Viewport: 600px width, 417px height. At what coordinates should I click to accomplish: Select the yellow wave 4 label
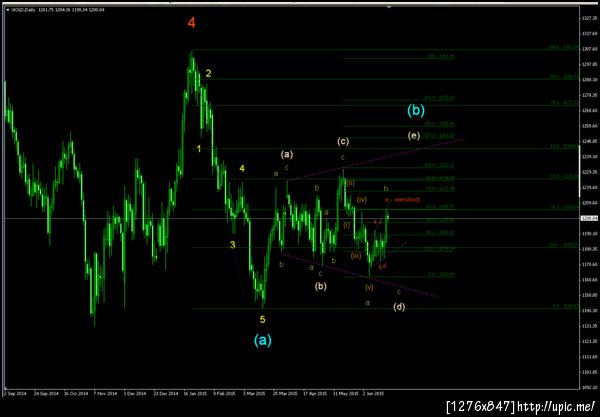(x=242, y=168)
